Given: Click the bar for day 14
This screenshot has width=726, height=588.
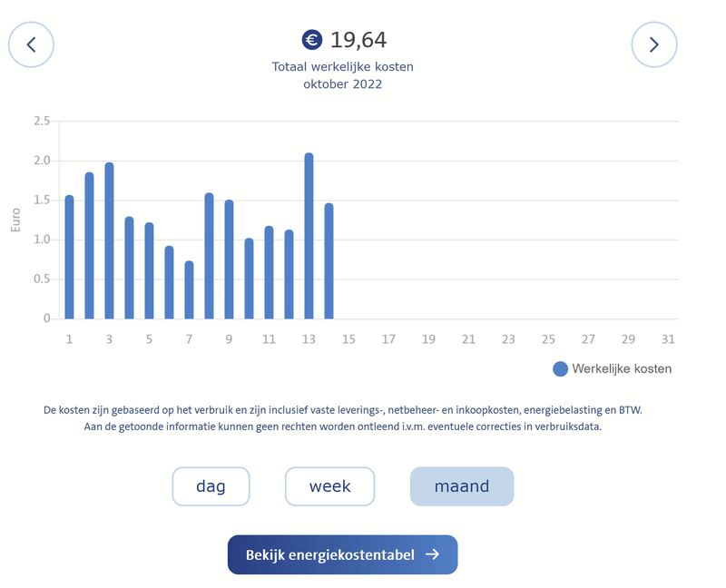Looking at the screenshot, I should (329, 261).
